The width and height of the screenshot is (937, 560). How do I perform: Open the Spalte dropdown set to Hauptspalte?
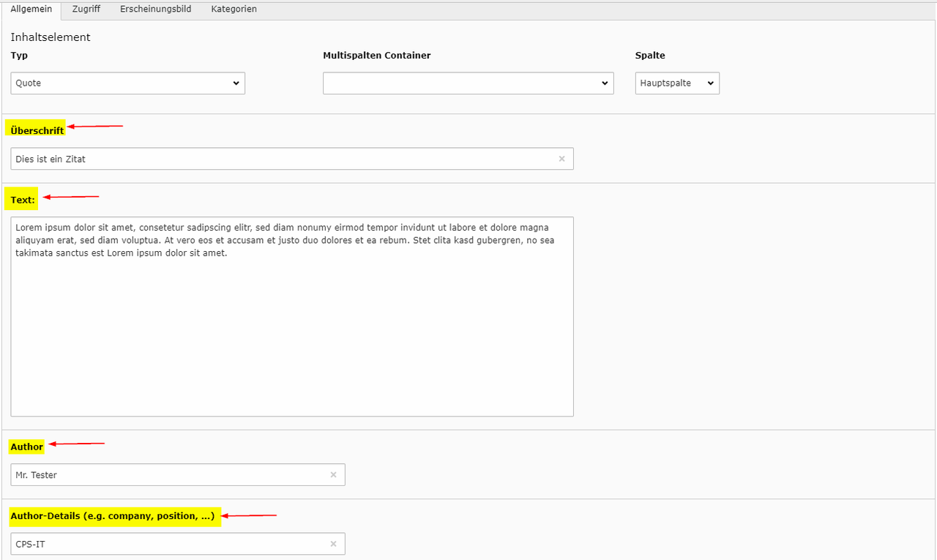677,83
